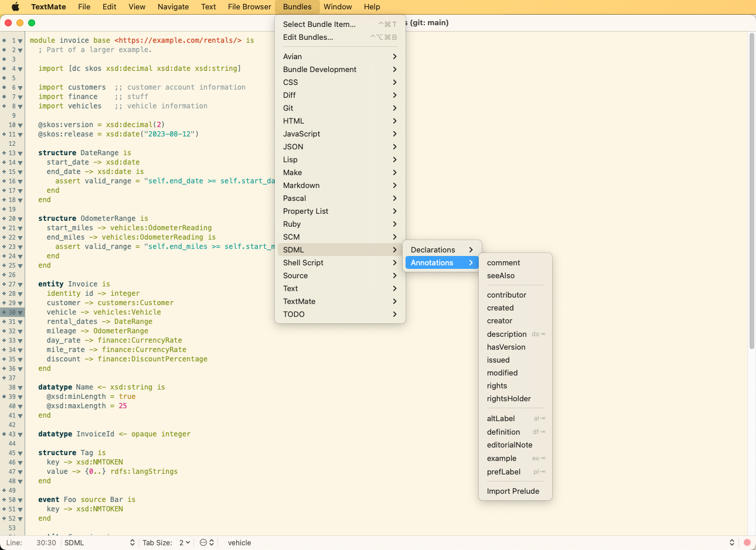The height and width of the screenshot is (550, 756).
Task: Collapse the fold arrow on line 38
Action: point(20,388)
